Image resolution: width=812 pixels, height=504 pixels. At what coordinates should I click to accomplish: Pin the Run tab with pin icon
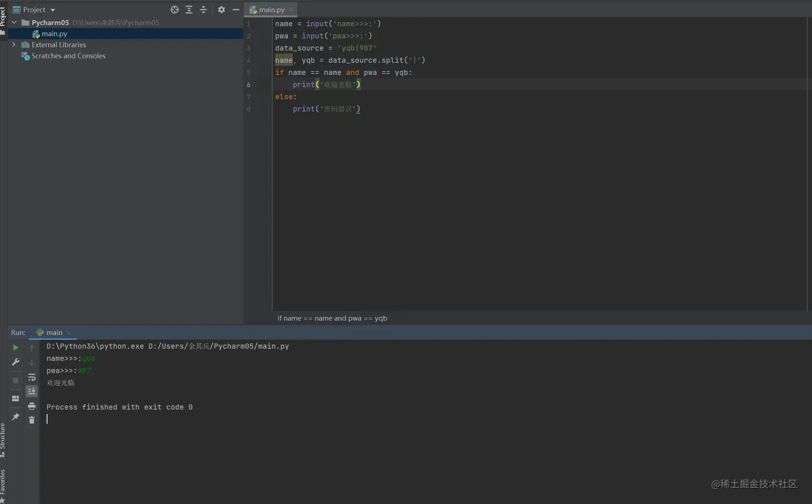[x=16, y=417]
